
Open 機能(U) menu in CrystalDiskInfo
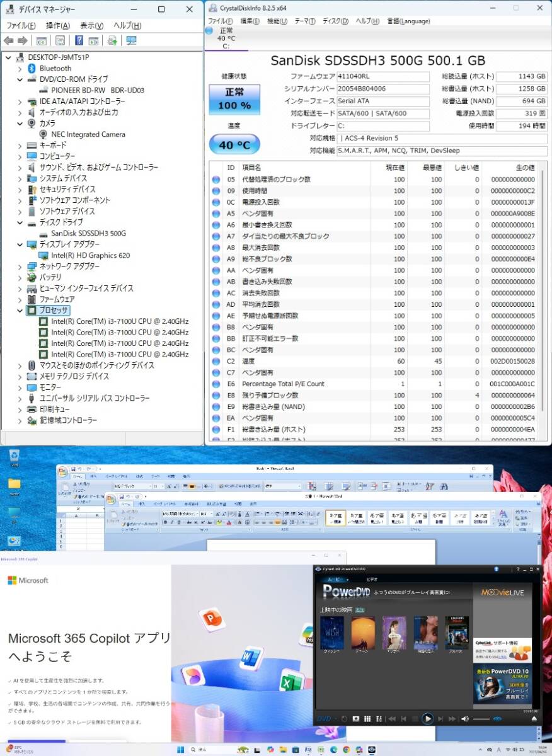[x=277, y=21]
